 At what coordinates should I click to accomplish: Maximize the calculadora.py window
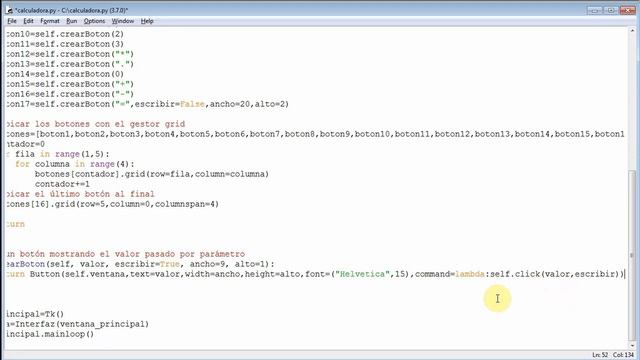(611, 10)
